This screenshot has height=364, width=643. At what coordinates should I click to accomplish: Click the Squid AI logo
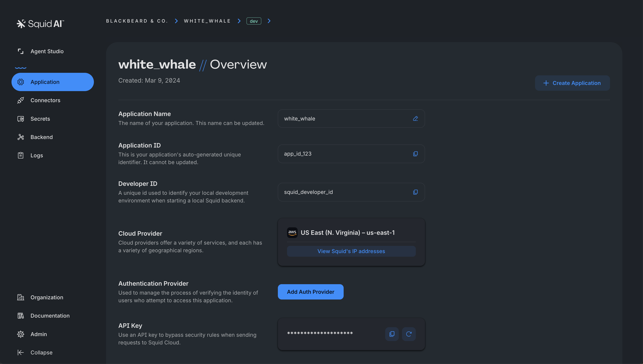(x=40, y=24)
